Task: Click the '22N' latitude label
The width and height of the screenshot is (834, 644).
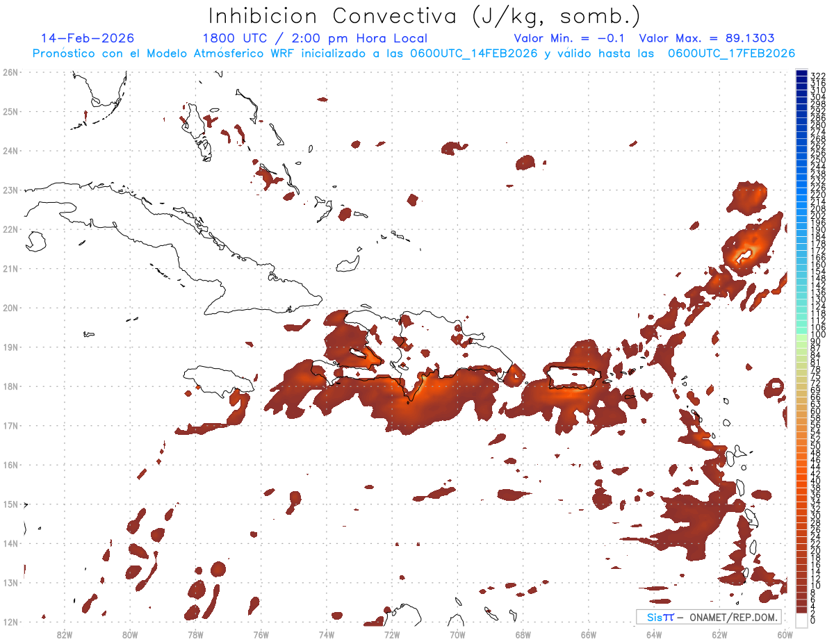Action: click(x=10, y=229)
